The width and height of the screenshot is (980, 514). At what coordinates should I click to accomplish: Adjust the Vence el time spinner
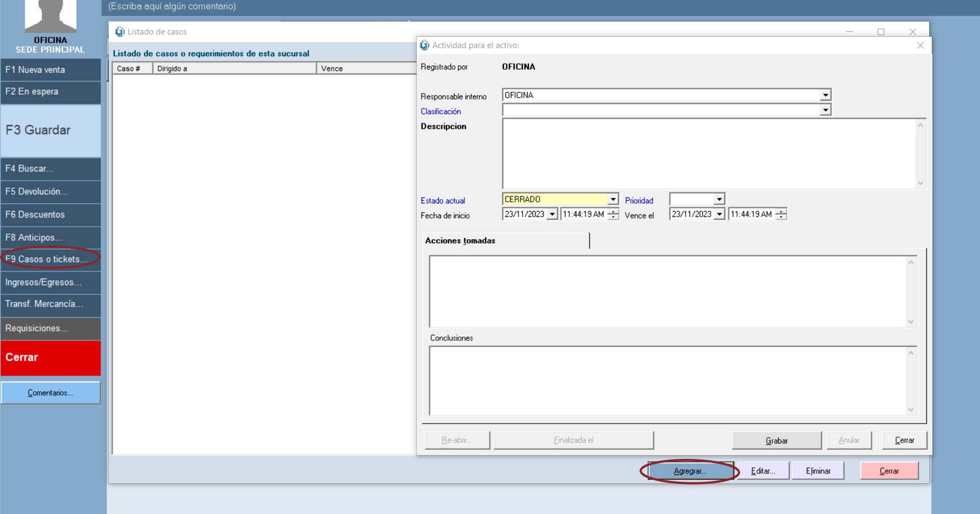(x=781, y=214)
